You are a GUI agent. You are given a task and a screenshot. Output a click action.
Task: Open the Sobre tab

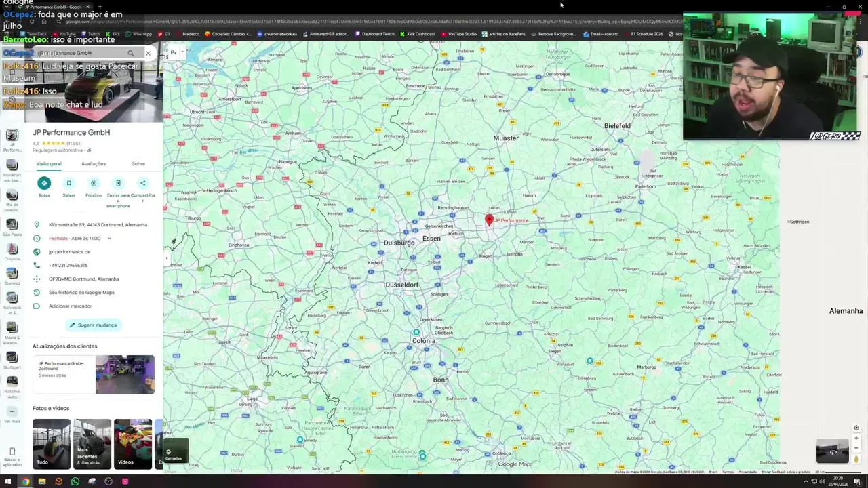click(138, 164)
